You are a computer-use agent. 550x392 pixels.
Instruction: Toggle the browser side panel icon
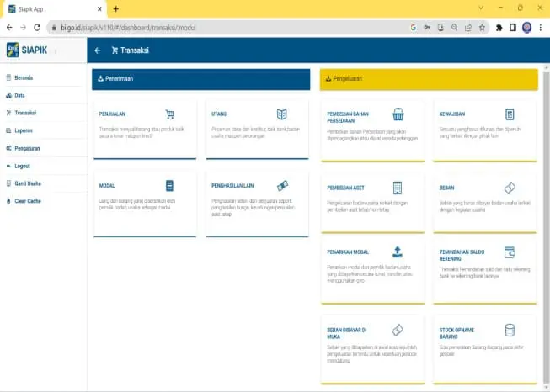coord(512,27)
